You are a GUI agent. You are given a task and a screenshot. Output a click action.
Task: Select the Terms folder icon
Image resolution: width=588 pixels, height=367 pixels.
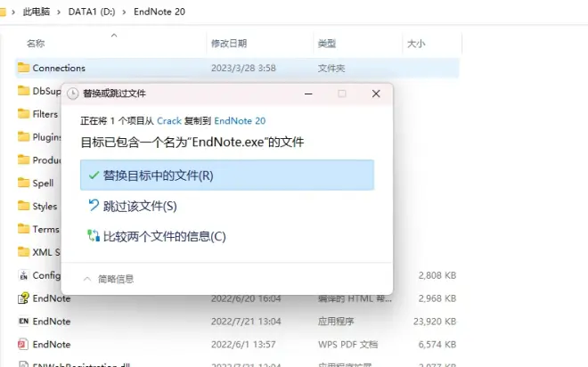pos(24,229)
